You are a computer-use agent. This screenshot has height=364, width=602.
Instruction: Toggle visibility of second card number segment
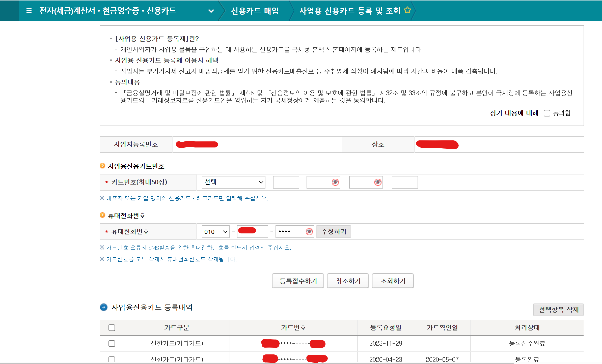[x=335, y=182]
